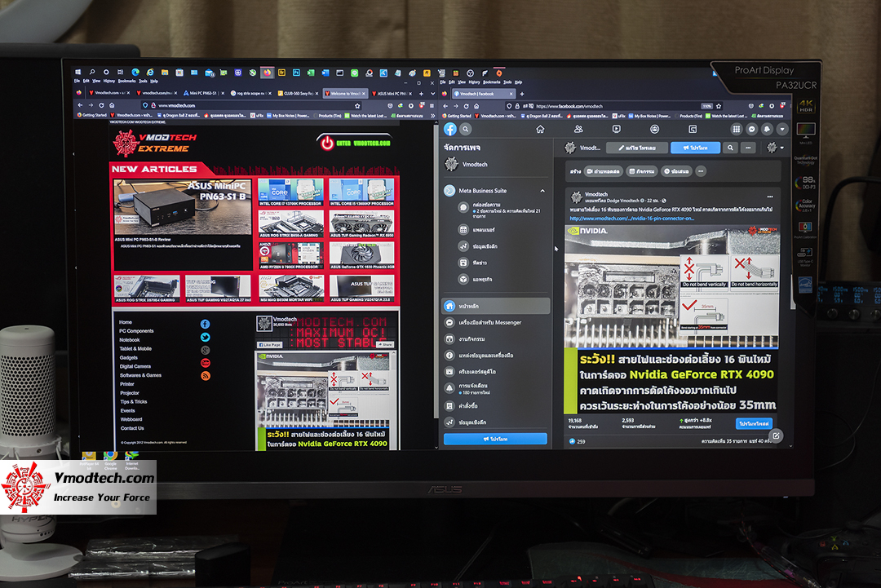Open three-dot more options in page header bar
This screenshot has width=881, height=588.
748,148
